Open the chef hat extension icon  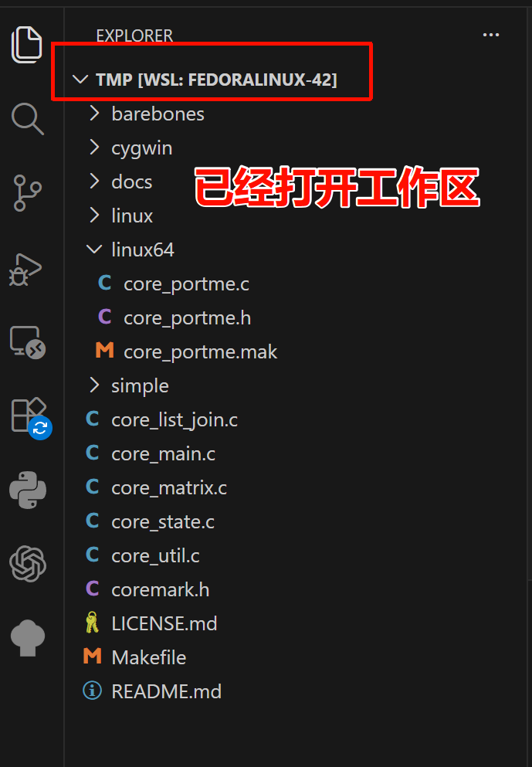click(x=28, y=637)
